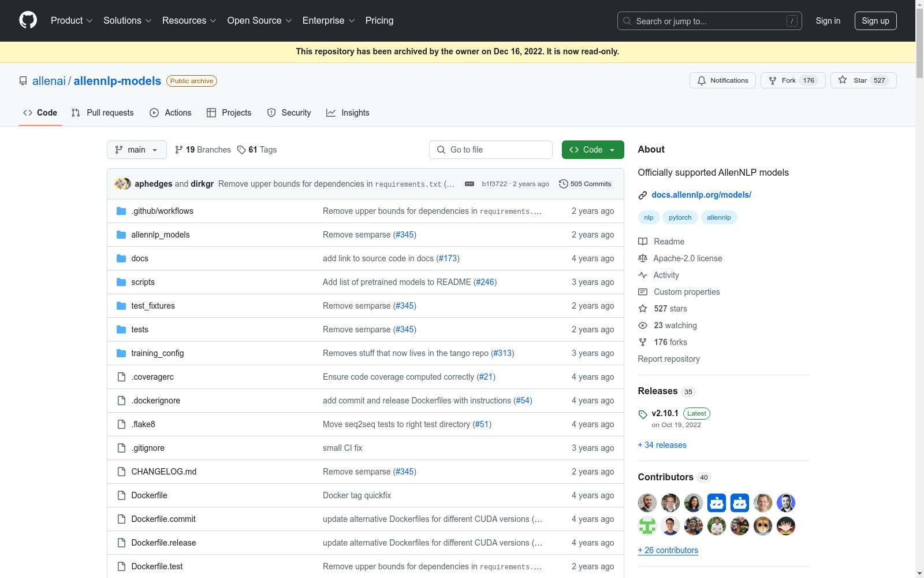The width and height of the screenshot is (924, 578).
Task: Open the main branch selector dropdown
Action: click(137, 150)
